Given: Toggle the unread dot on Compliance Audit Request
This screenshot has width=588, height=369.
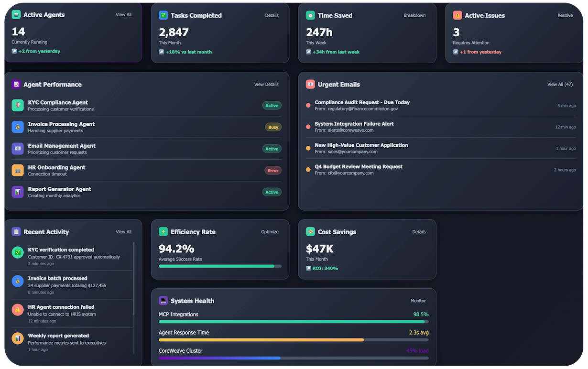Looking at the screenshot, I should tap(308, 106).
